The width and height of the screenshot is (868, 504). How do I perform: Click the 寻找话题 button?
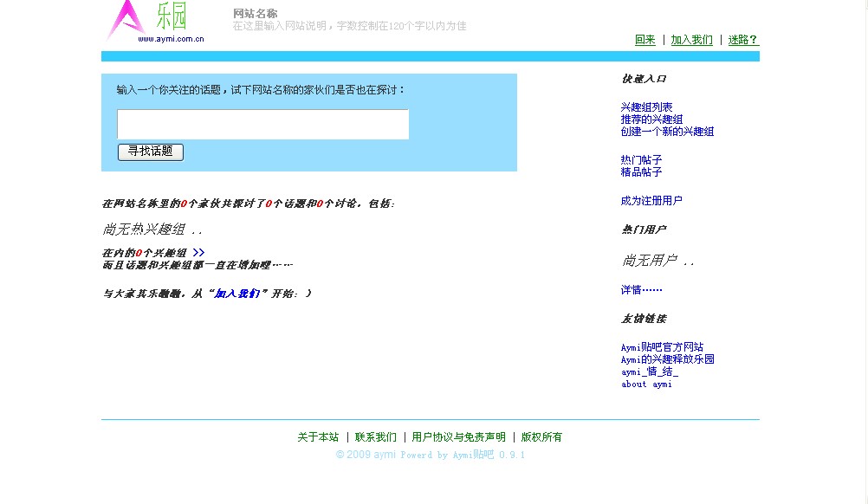[x=151, y=152]
